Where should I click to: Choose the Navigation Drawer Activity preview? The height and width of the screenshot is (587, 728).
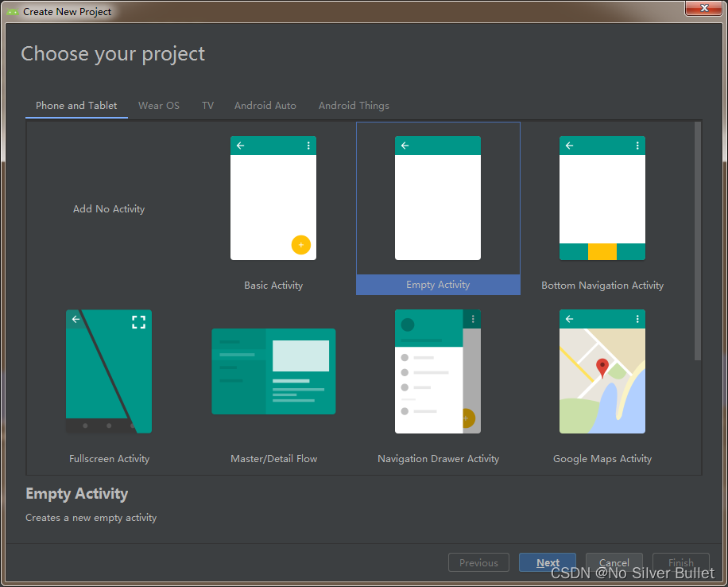(x=437, y=371)
